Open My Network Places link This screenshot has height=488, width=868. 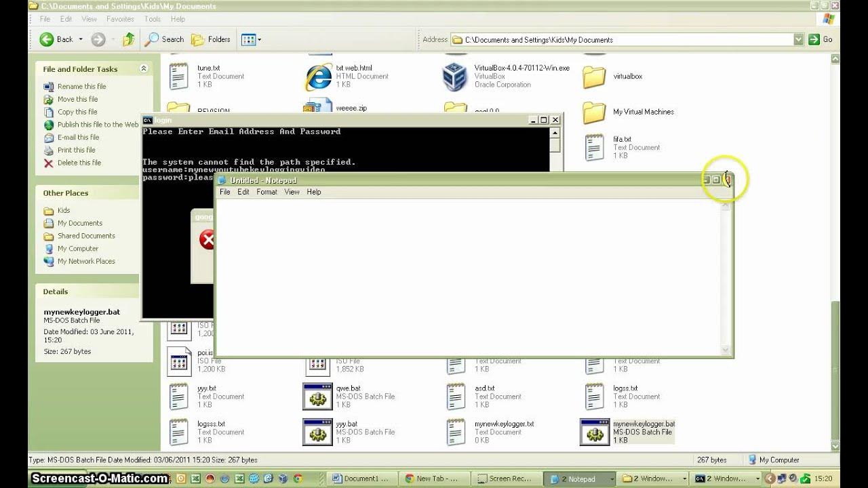(86, 261)
